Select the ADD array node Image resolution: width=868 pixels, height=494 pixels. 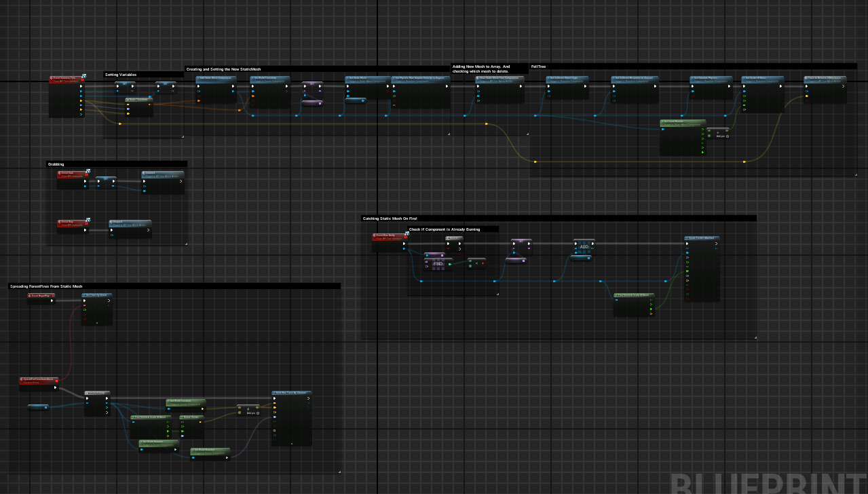click(584, 246)
